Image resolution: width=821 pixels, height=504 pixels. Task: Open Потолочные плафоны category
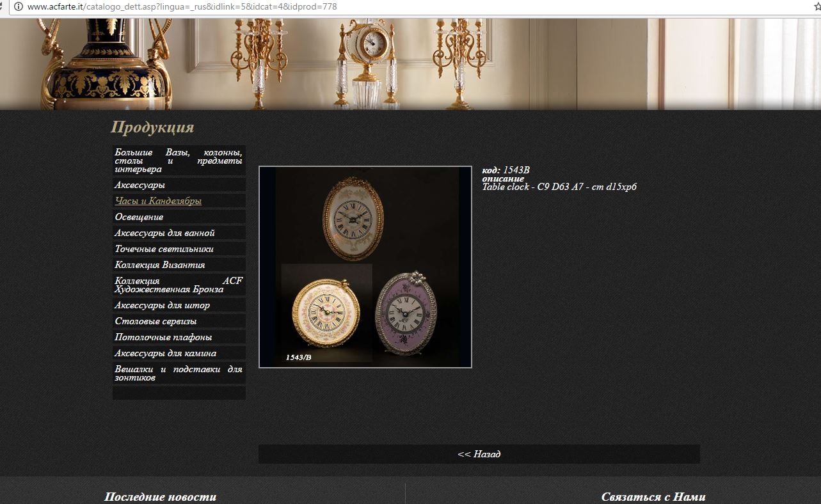(179, 337)
